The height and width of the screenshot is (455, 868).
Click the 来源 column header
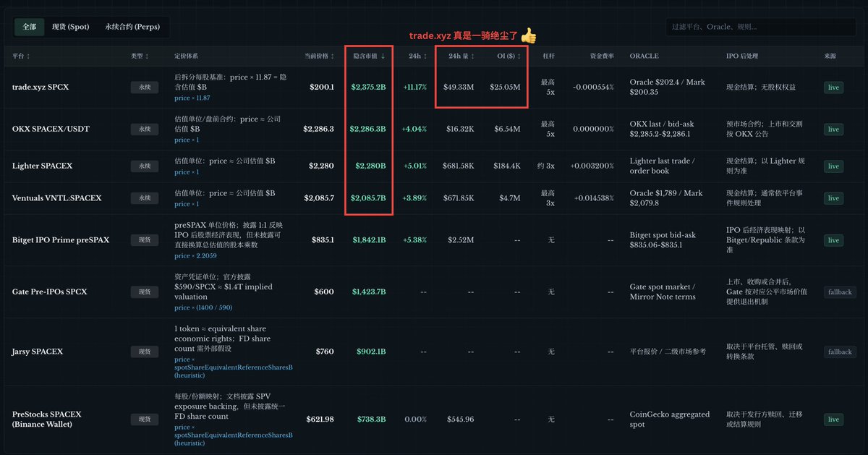(830, 56)
